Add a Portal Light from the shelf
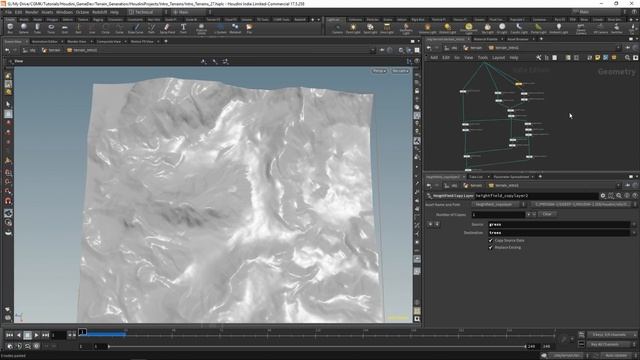The image size is (640, 360). coord(538,28)
